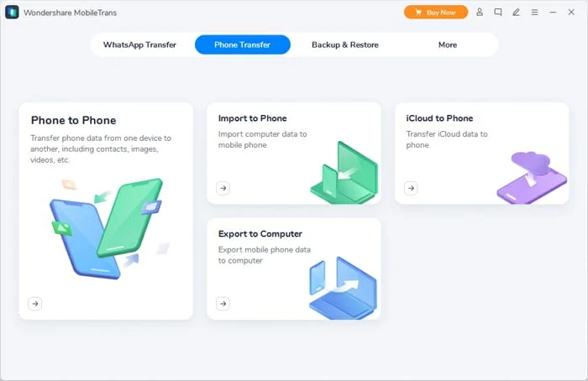
Task: Open the Backup & Restore tab
Action: click(345, 44)
